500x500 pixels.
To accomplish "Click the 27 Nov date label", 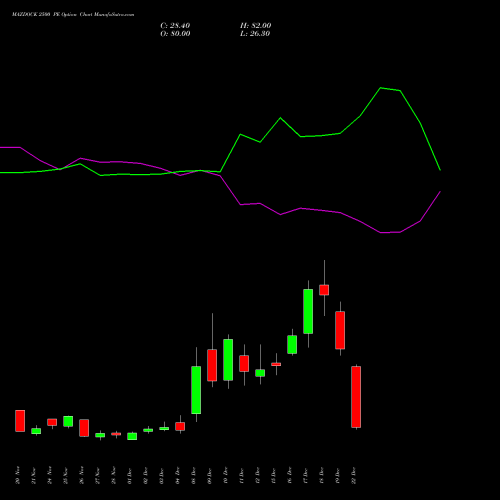I will pos(98,475).
